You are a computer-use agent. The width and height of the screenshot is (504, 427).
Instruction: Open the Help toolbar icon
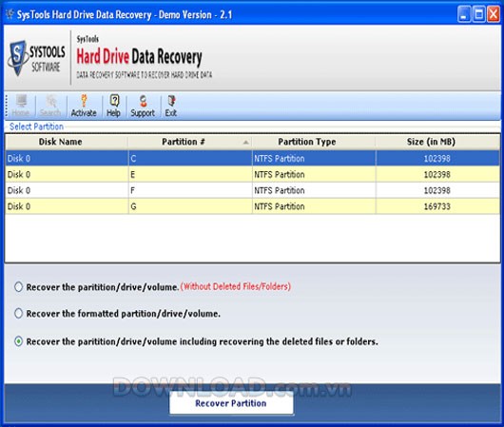[113, 106]
